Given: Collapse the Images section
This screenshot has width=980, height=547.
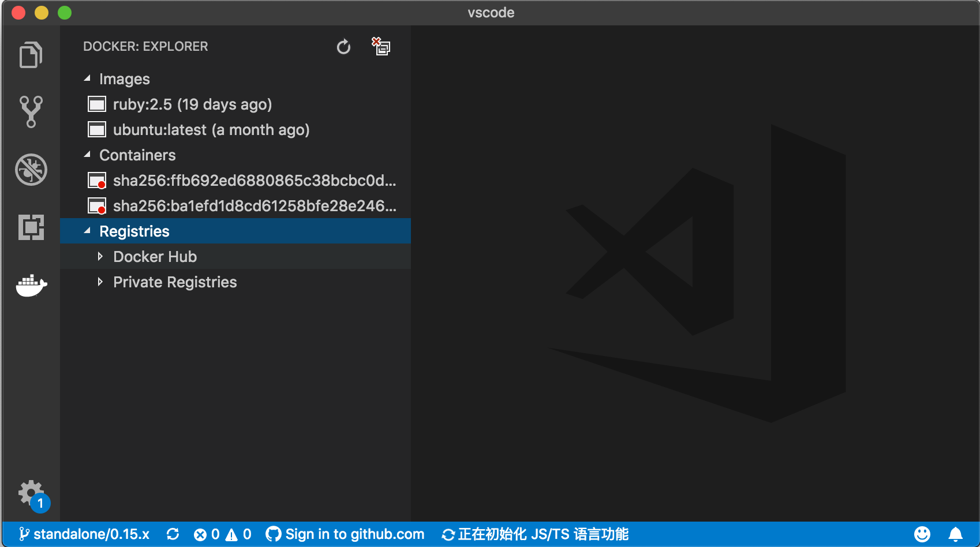Looking at the screenshot, I should coord(88,78).
